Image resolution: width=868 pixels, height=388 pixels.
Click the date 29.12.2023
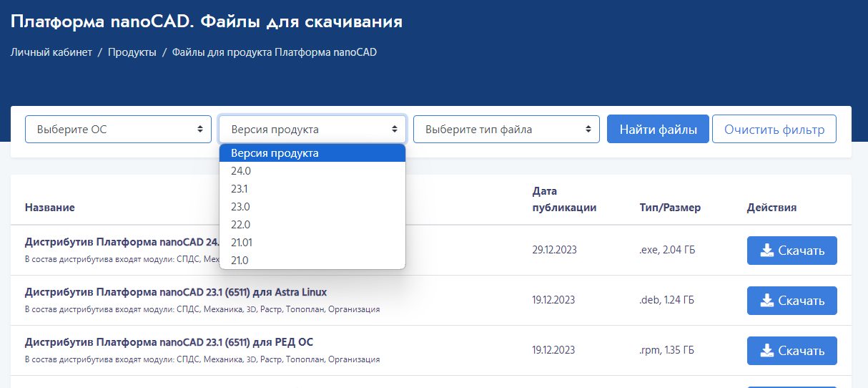[555, 251]
